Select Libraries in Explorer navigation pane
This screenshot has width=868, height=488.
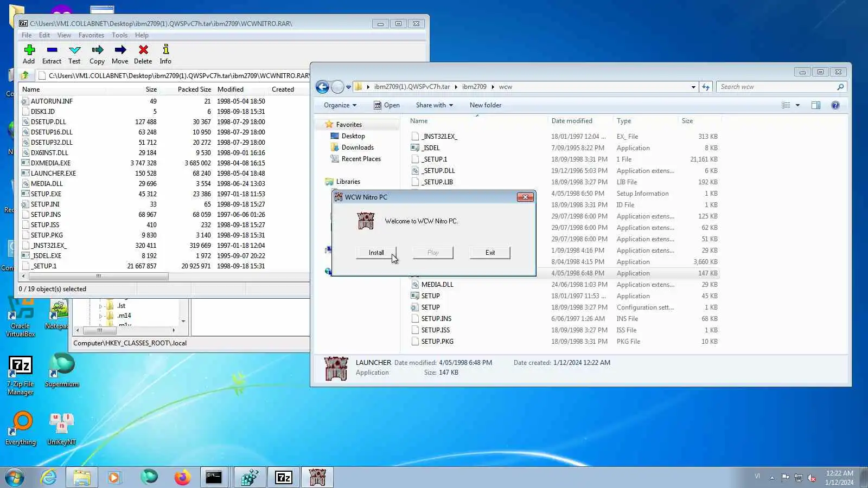pos(348,182)
